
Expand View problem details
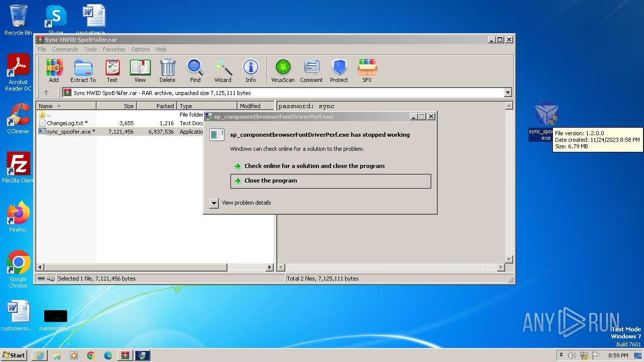coord(240,203)
